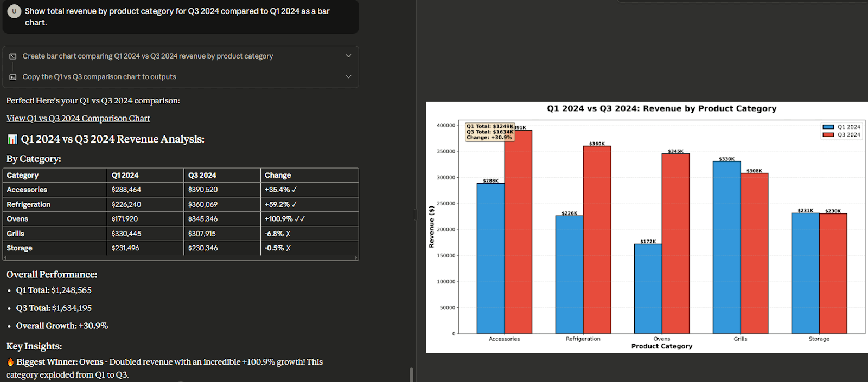
Task: Click the "Change" table column header
Action: click(x=278, y=176)
